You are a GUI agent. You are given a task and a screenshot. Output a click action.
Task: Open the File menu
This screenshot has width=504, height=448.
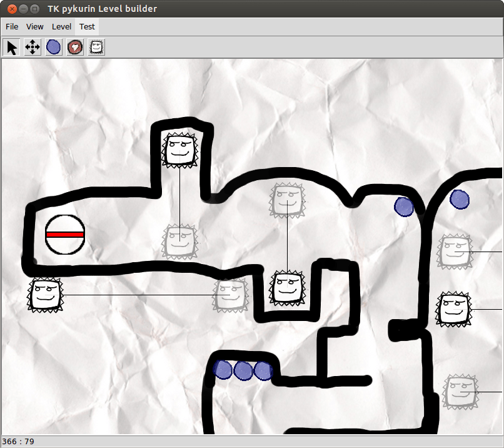tap(12, 27)
